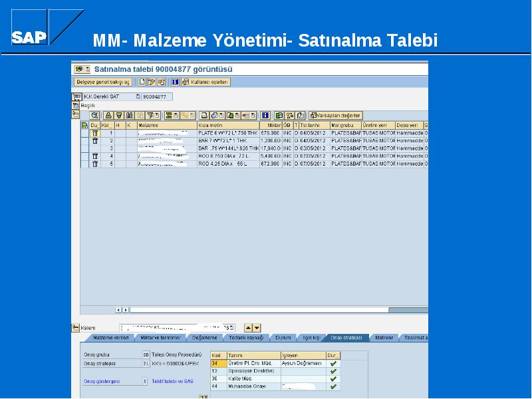Open the item details magnifier icon
This screenshot has width=532, height=399.
[x=94, y=115]
